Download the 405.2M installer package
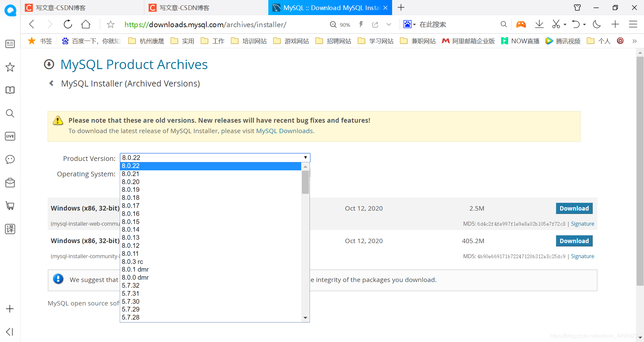This screenshot has height=342, width=644. coord(574,241)
